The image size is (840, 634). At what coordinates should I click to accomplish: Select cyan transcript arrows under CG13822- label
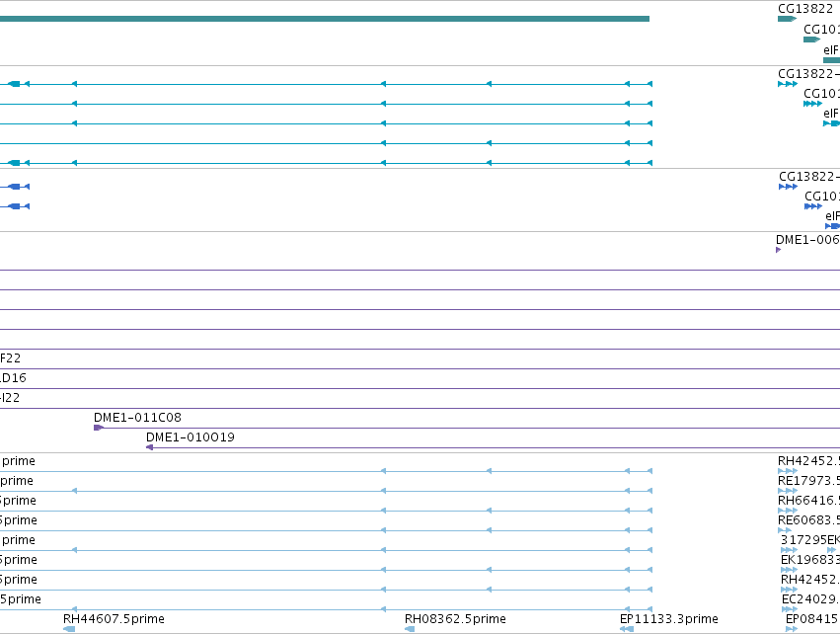tap(788, 84)
